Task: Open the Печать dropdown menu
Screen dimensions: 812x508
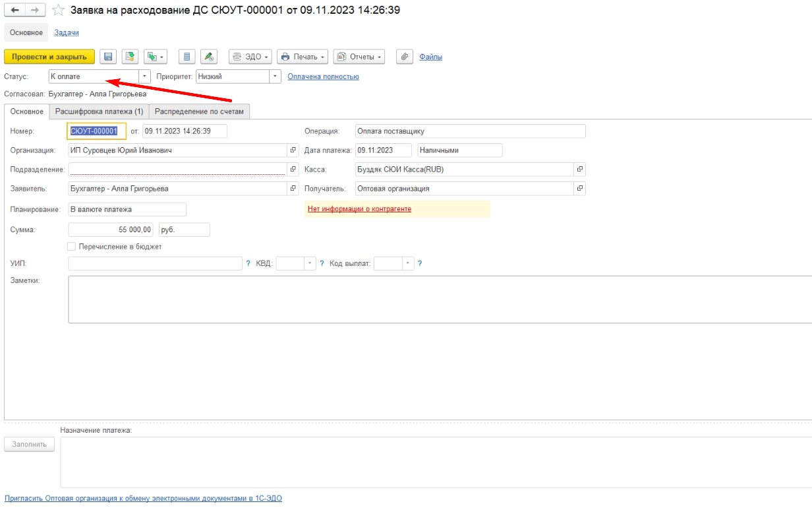Action: [x=303, y=57]
